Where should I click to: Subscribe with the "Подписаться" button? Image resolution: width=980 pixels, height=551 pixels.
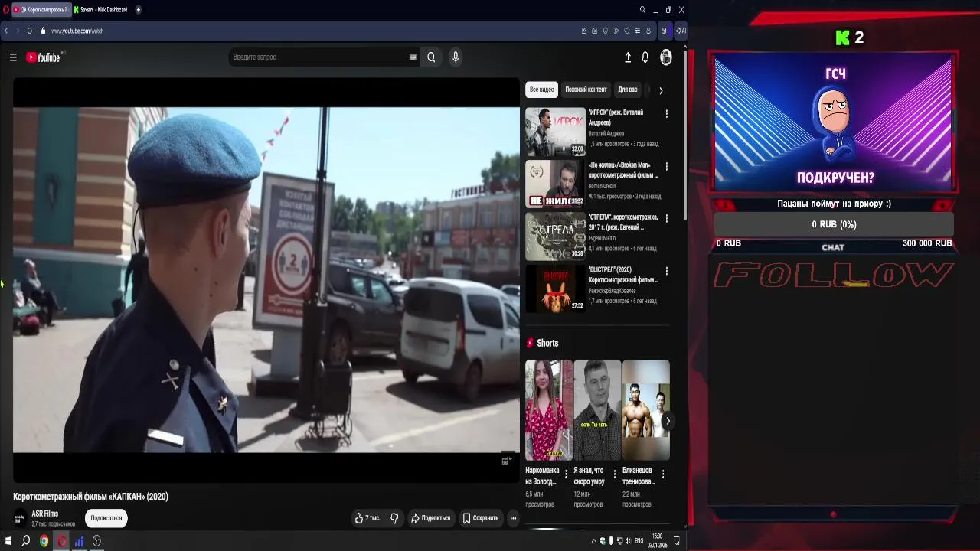pyautogui.click(x=106, y=518)
